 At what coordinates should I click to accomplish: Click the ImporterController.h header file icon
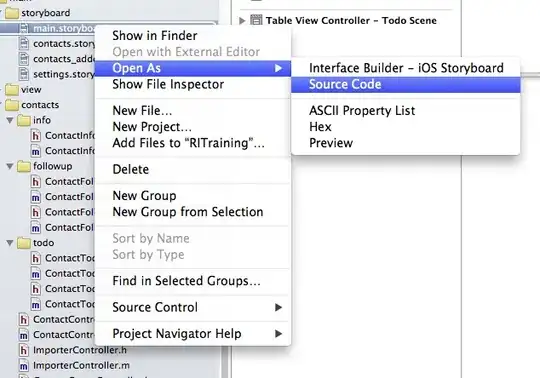coord(24,350)
